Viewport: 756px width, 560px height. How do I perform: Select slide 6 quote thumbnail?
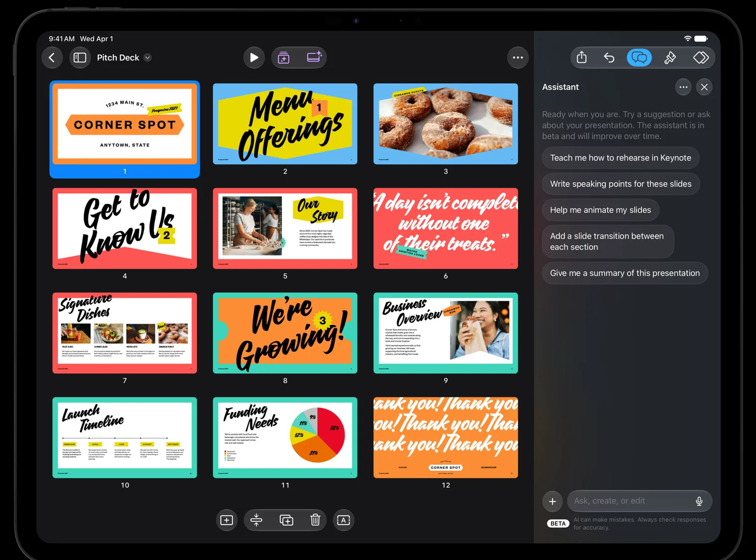(446, 229)
